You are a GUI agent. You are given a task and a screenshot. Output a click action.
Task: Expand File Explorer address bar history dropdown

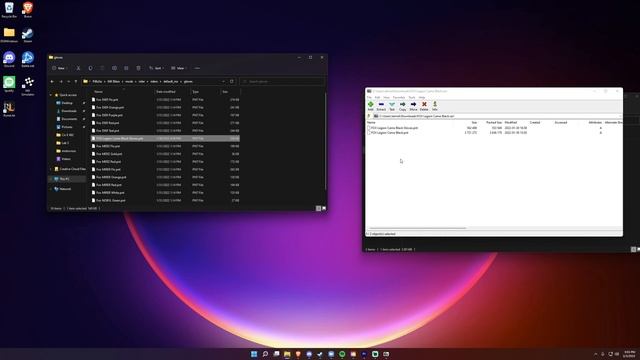click(x=223, y=81)
